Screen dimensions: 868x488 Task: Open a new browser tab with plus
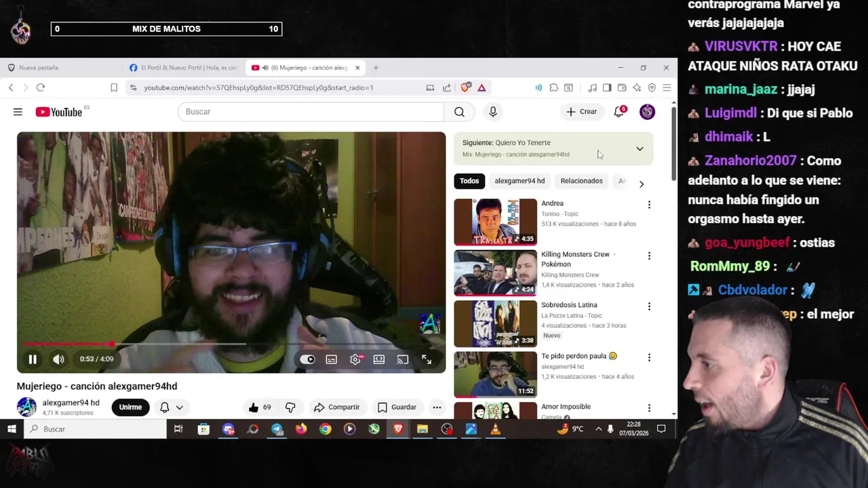(376, 68)
